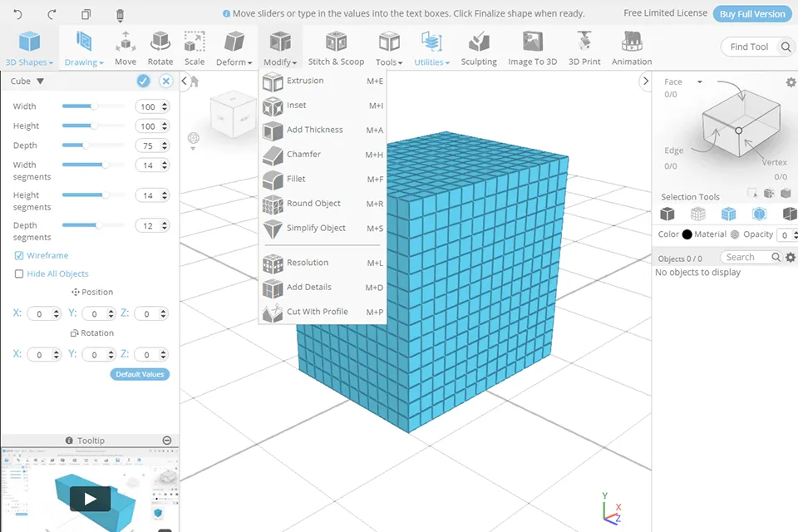This screenshot has width=798, height=532.
Task: Open the Image To 3D tool
Action: coord(532,47)
